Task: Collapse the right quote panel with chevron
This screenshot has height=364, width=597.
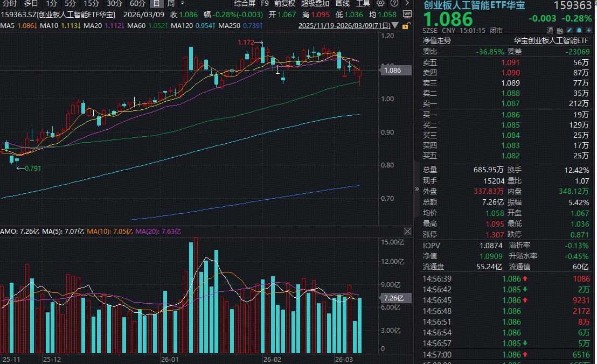Action: (416, 189)
